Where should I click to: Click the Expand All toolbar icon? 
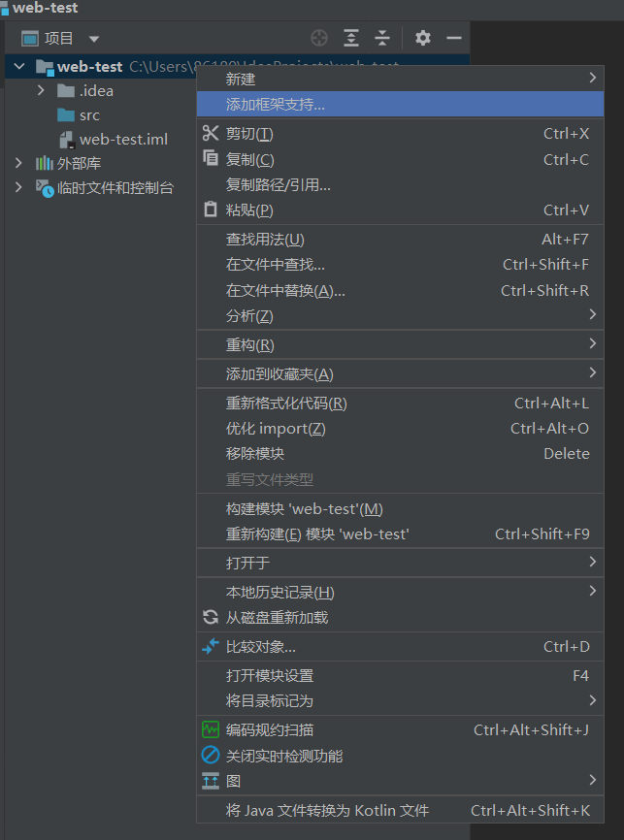351,38
